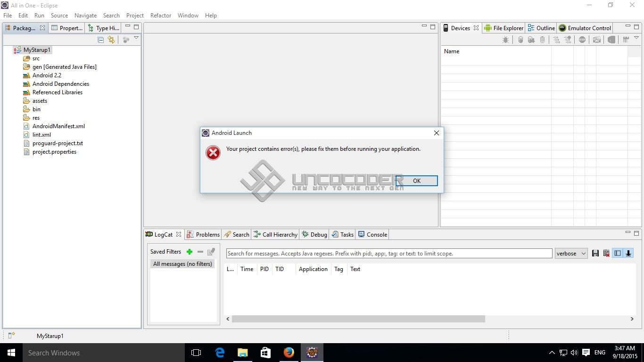Click the Dump View Hierarchy icon

coord(611,40)
